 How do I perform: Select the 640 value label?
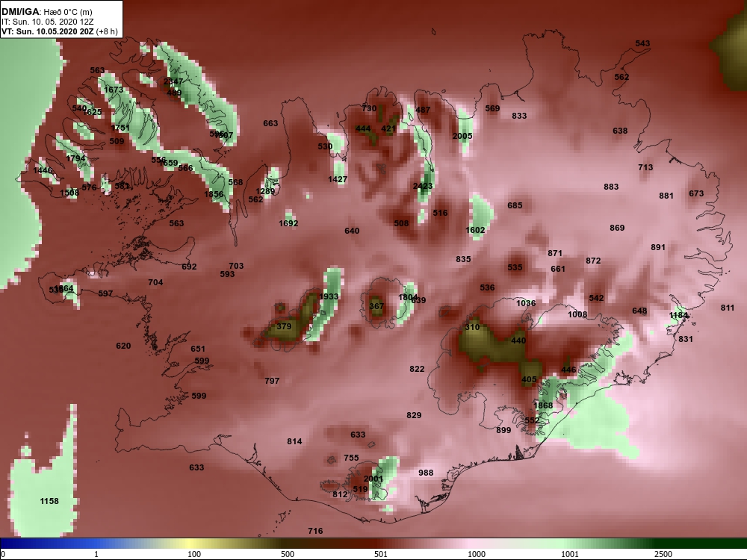(352, 231)
